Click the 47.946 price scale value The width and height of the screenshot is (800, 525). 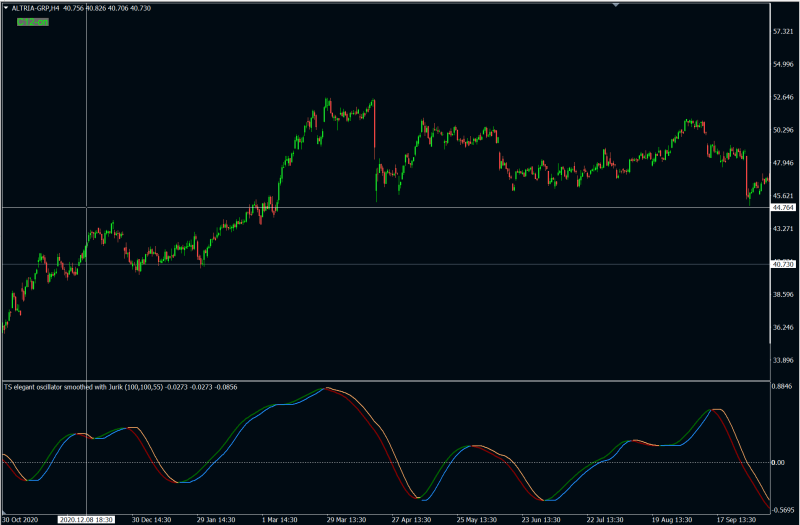783,163
